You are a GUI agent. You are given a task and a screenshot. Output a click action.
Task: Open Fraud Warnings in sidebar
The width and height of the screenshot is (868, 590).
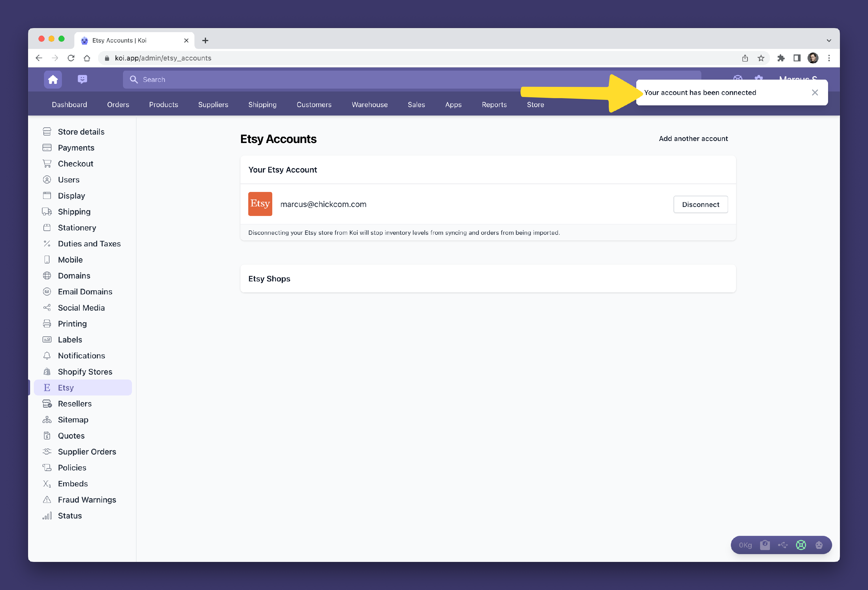(x=87, y=500)
